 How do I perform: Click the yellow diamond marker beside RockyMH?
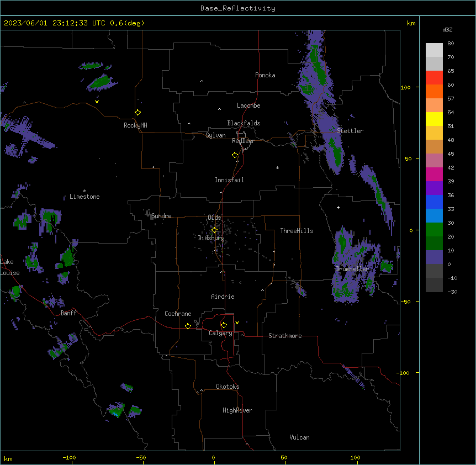(138, 113)
